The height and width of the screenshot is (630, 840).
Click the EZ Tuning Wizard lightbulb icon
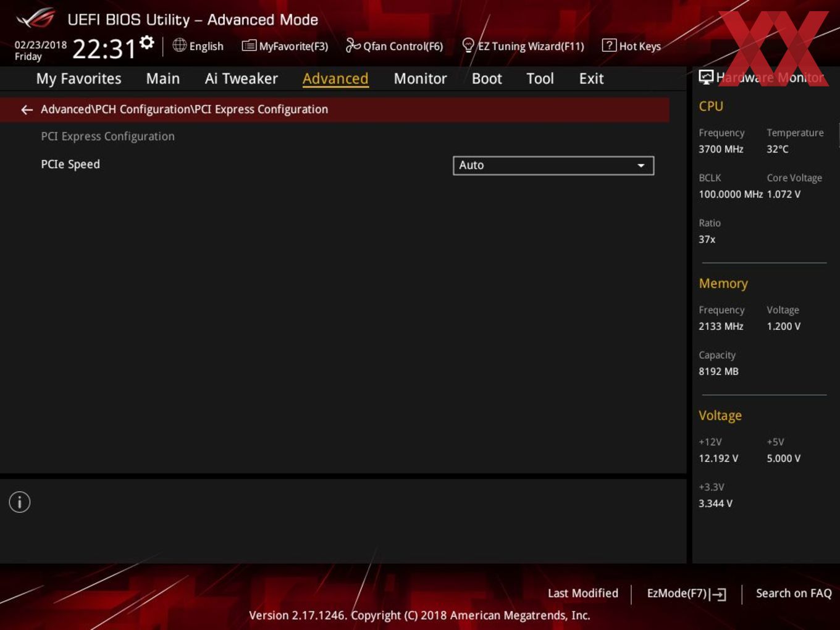point(468,45)
